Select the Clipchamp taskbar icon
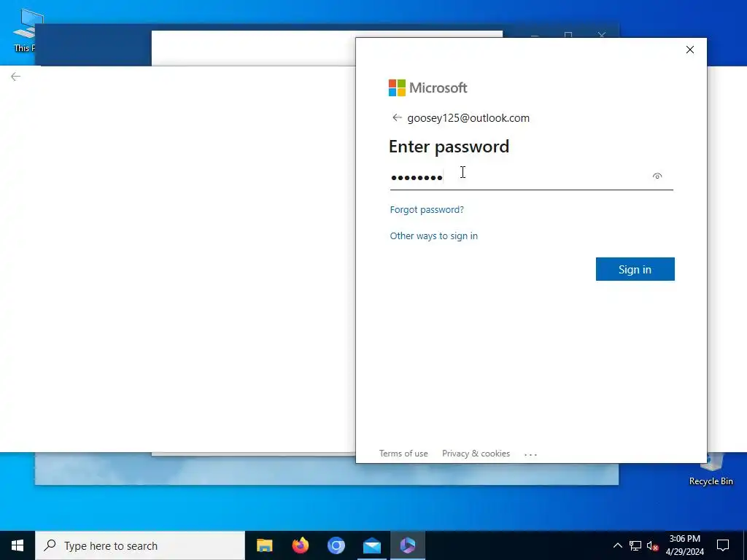This screenshot has height=560, width=747. (x=407, y=545)
